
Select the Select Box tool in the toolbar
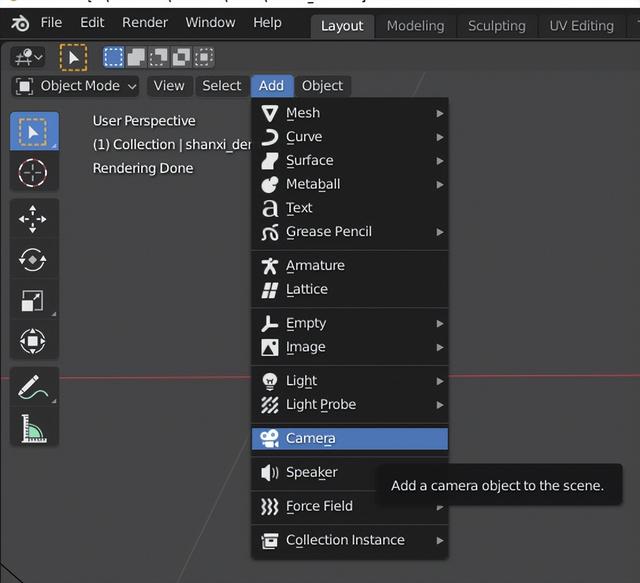tap(33, 132)
